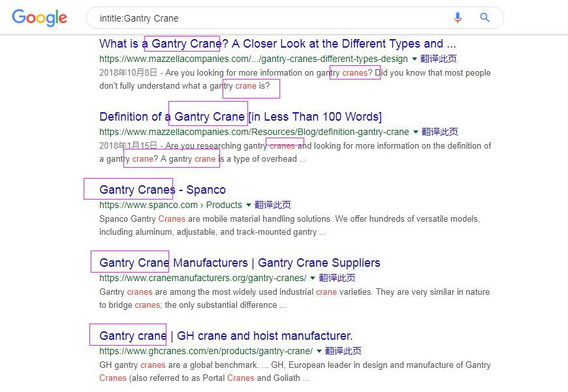Click the date text 2018年10月8日
Screen dimensions: 568x392
click(x=128, y=73)
